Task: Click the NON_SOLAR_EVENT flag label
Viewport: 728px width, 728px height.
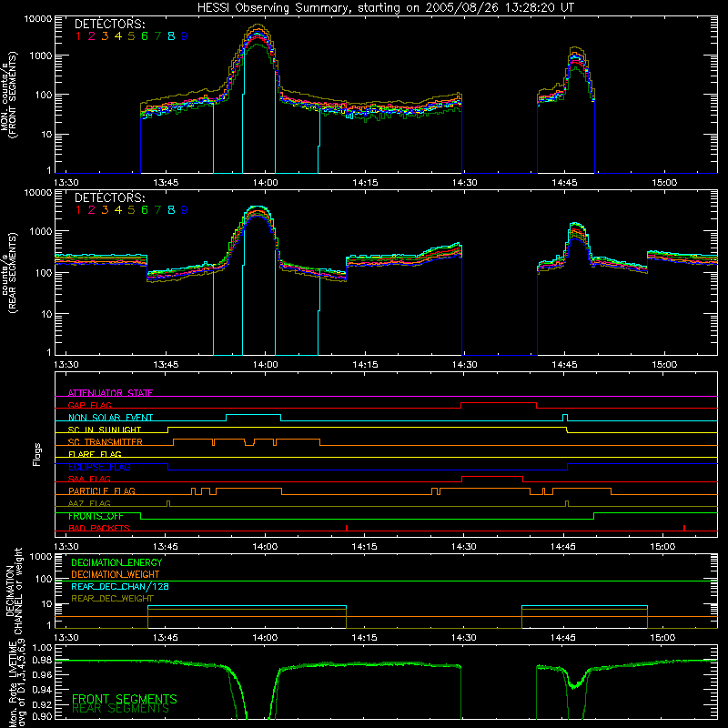Action: click(110, 418)
